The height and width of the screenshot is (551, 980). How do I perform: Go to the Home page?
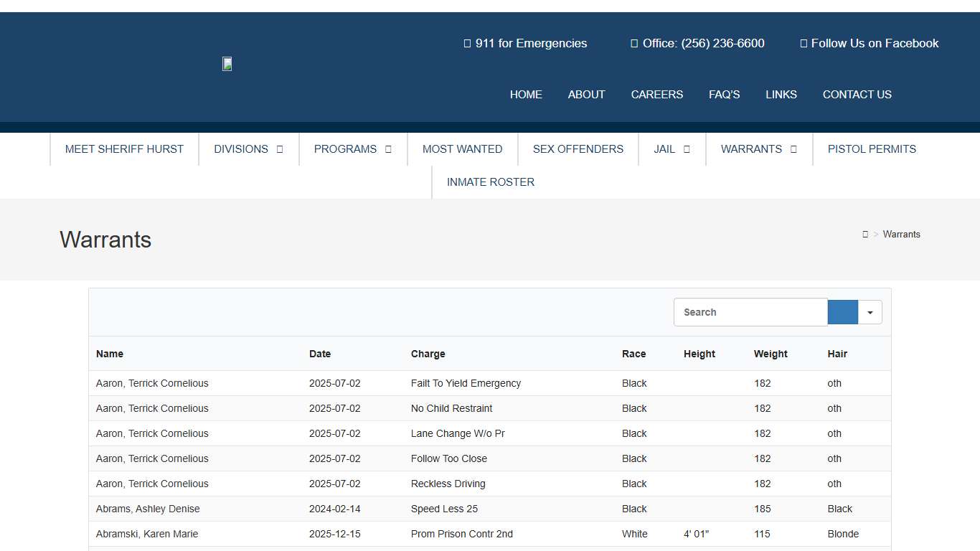[526, 95]
